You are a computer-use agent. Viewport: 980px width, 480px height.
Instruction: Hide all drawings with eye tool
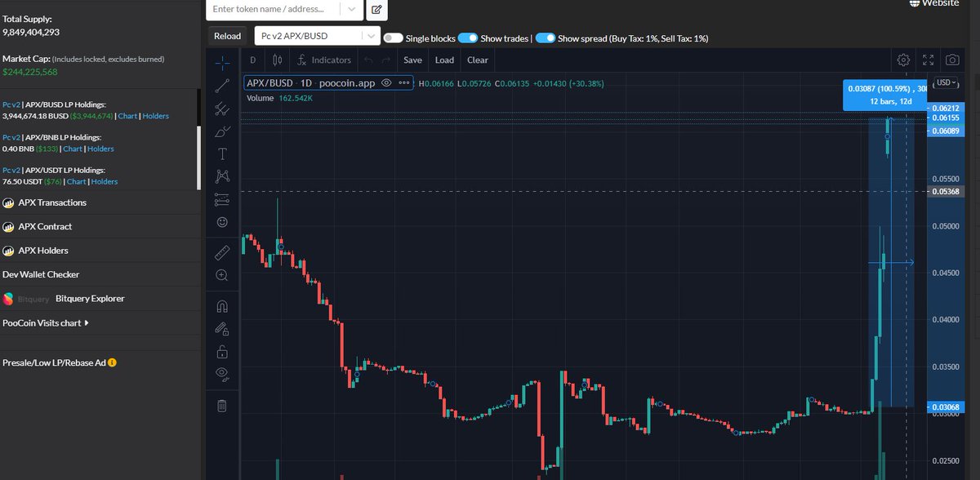[x=221, y=375]
